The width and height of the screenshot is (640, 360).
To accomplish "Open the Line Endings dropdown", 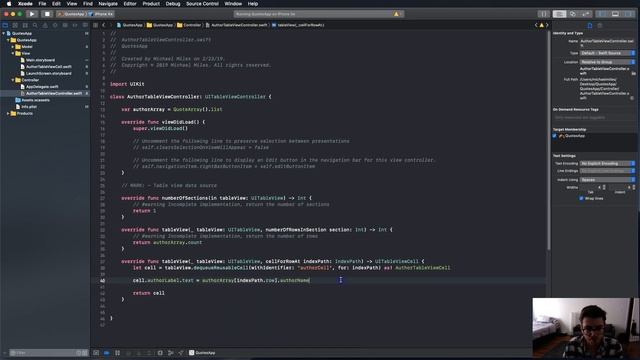I will (x=607, y=171).
